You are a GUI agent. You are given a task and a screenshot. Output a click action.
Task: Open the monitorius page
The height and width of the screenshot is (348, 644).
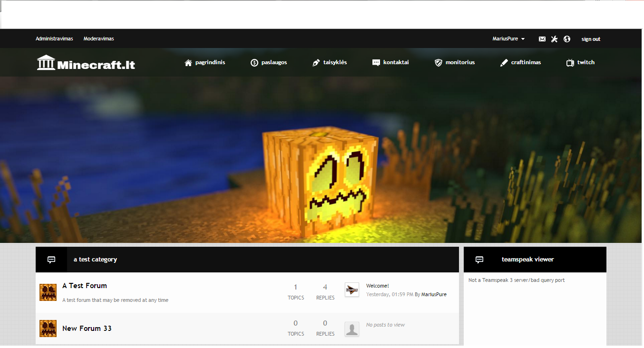coord(460,62)
